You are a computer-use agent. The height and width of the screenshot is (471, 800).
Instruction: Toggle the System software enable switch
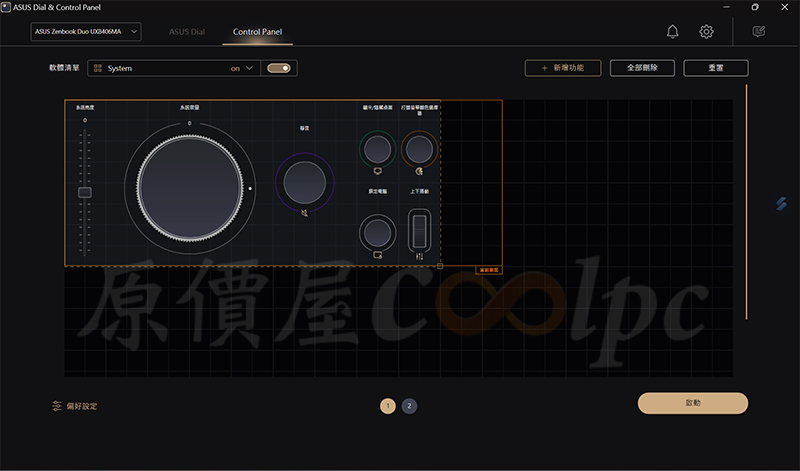click(x=279, y=68)
